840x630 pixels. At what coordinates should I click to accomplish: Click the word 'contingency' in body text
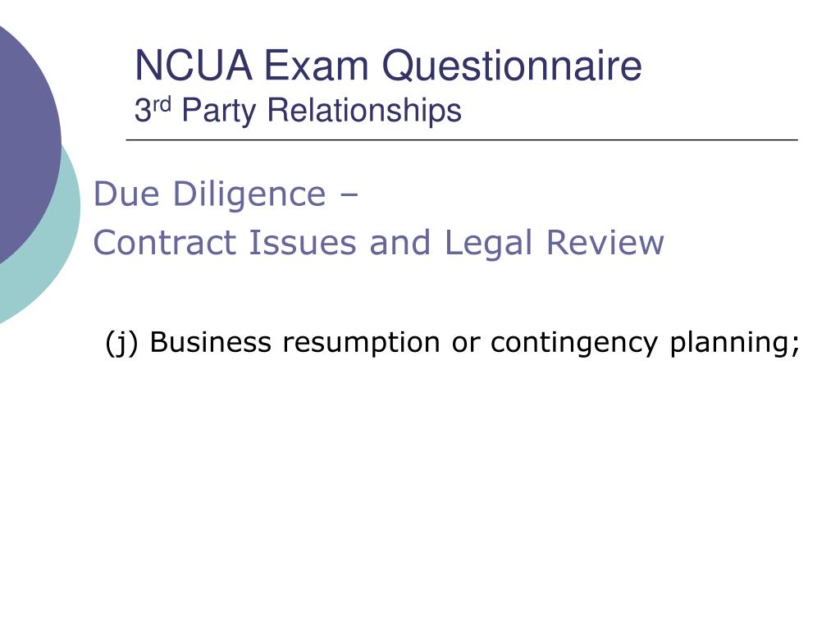[x=573, y=344]
